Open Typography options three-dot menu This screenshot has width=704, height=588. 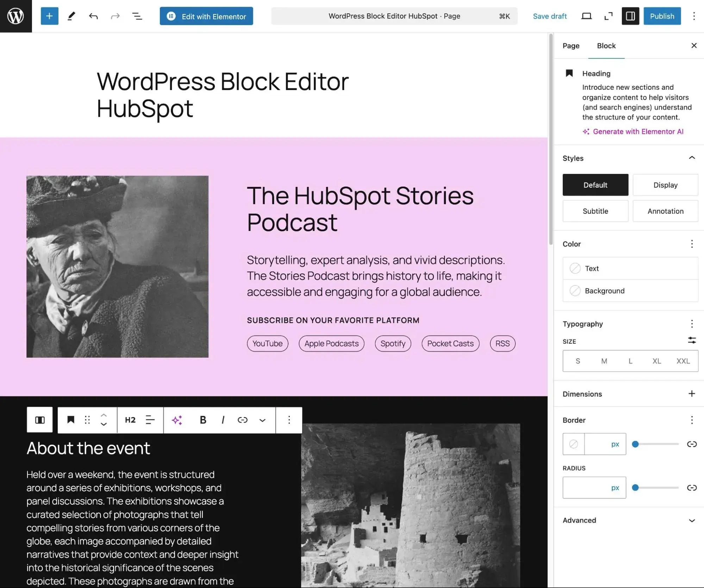pyautogui.click(x=692, y=324)
